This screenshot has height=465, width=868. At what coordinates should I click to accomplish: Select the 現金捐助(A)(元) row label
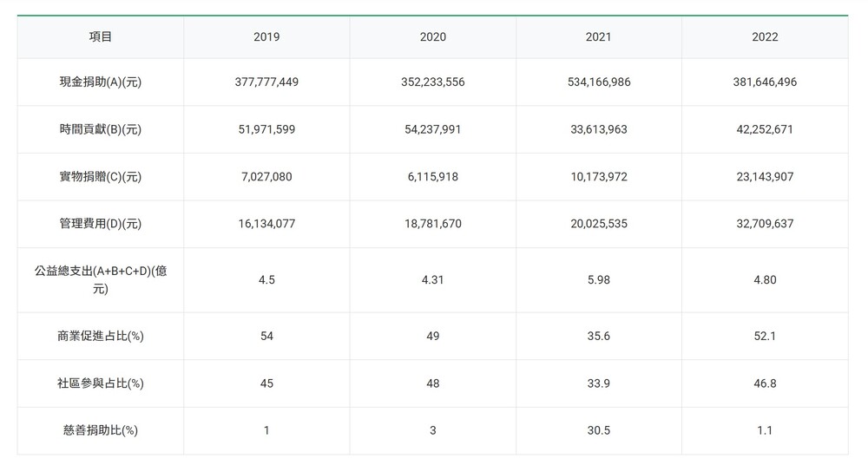[100, 82]
